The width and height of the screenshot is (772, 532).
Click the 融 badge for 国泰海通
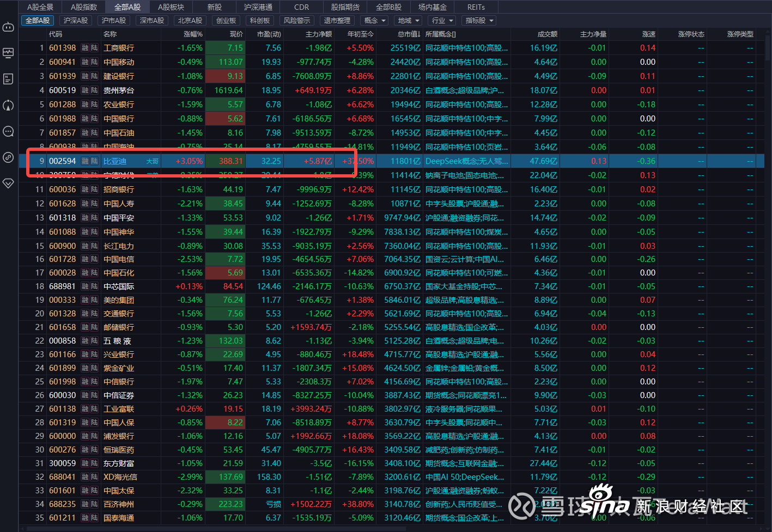[85, 518]
